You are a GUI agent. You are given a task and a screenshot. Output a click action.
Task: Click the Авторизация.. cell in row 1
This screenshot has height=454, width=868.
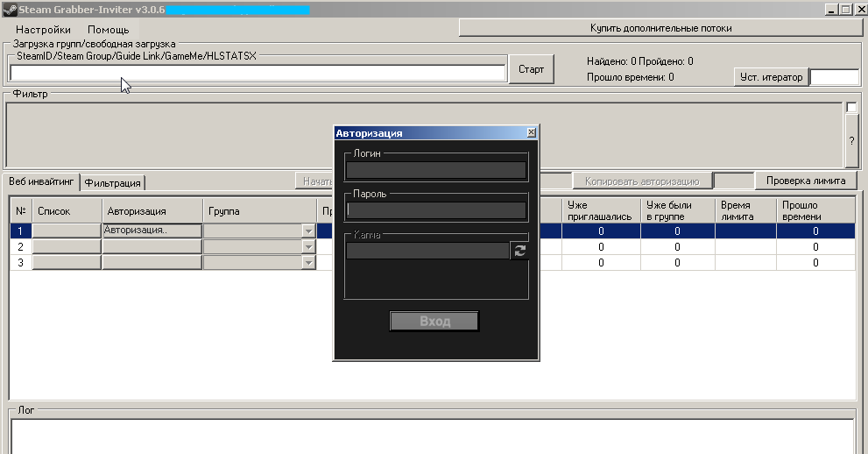tap(152, 231)
